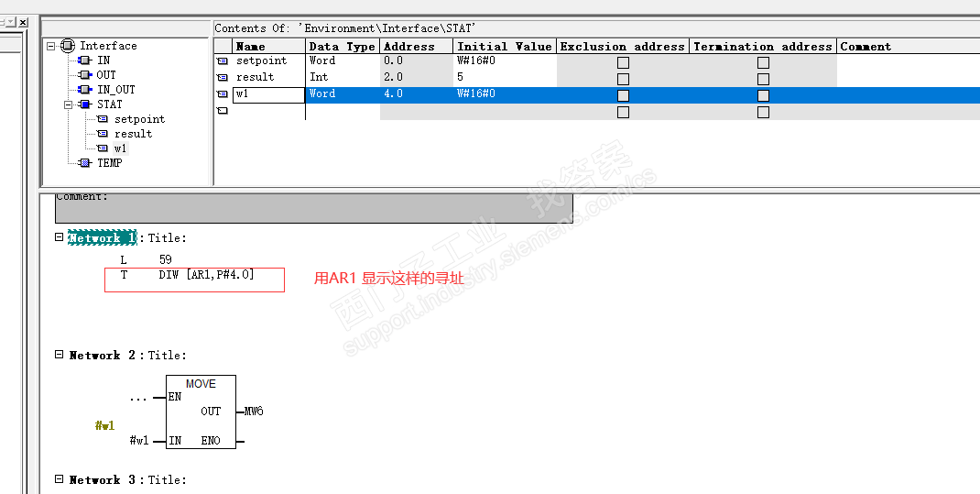Click row marker icon of result table row
This screenshot has height=494, width=980.
click(223, 78)
